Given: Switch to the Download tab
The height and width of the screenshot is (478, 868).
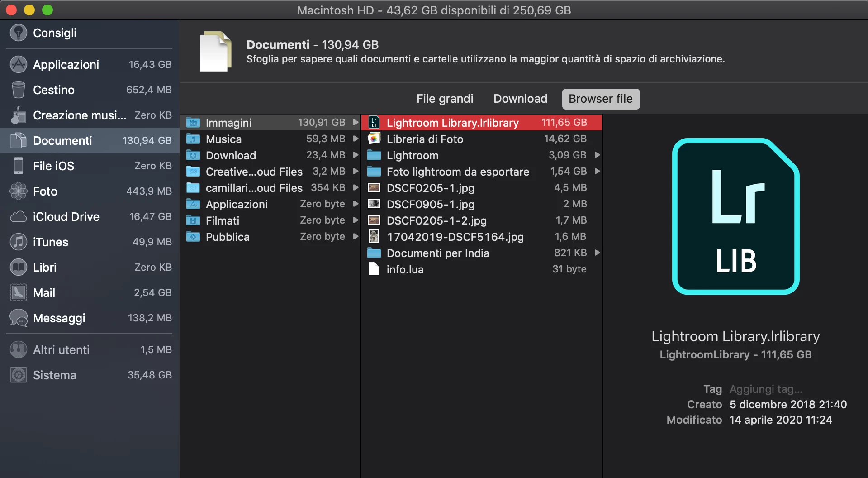Looking at the screenshot, I should coord(520,99).
